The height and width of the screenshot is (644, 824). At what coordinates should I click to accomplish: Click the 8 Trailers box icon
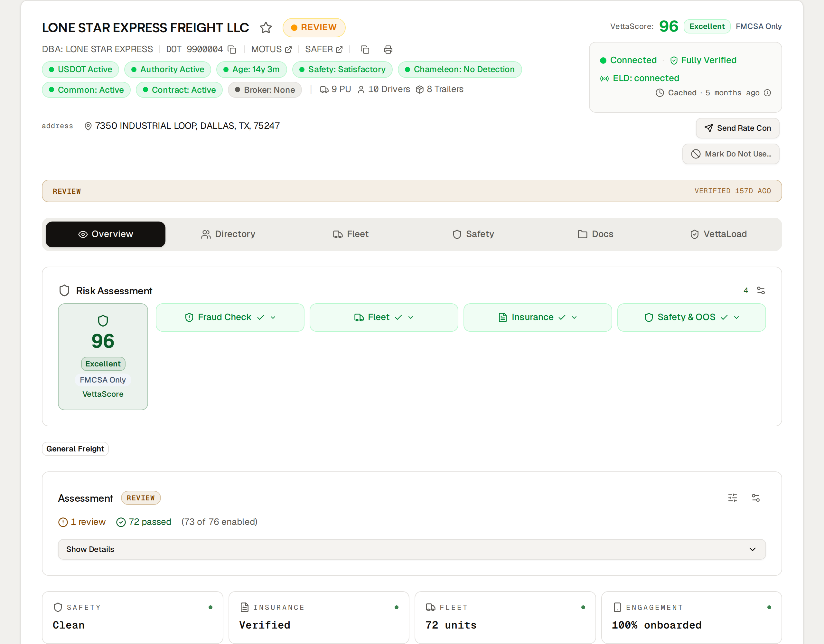pyautogui.click(x=419, y=90)
